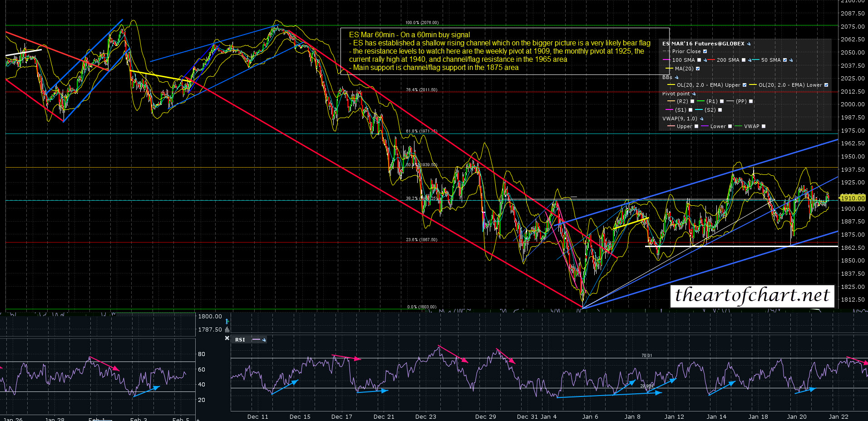Open RSI indicator settings wrench
The image size is (868, 421).
pos(264,340)
